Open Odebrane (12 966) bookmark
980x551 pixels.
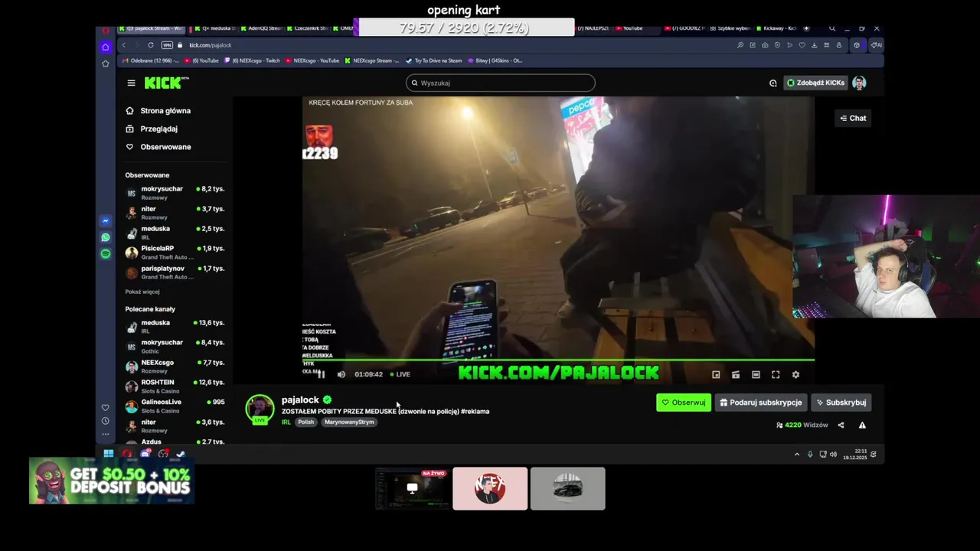(x=152, y=60)
